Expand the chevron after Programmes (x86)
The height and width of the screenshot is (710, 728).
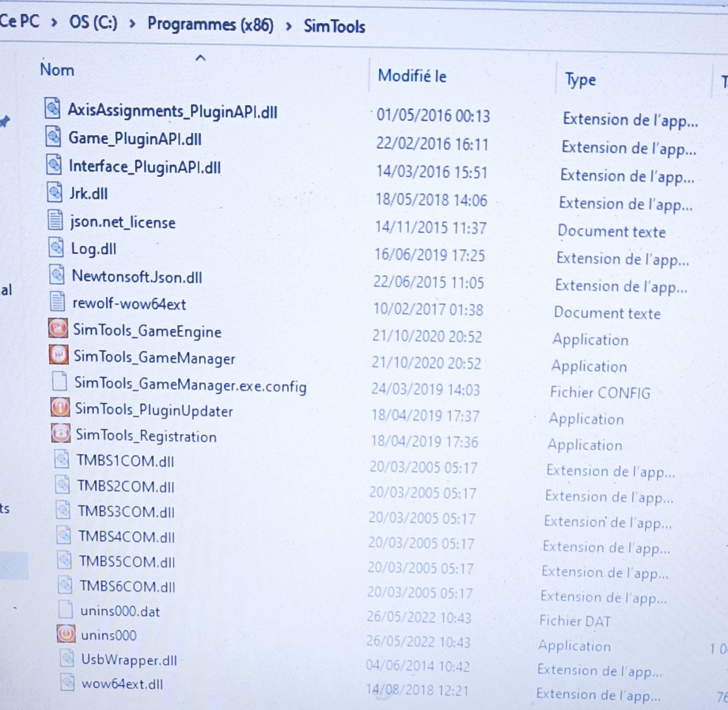288,26
